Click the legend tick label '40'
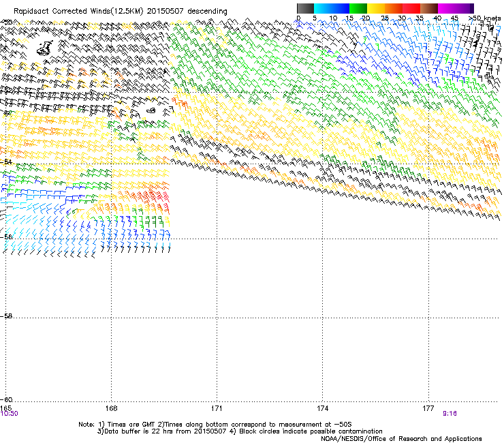This screenshot has height=443, width=504. click(x=437, y=18)
